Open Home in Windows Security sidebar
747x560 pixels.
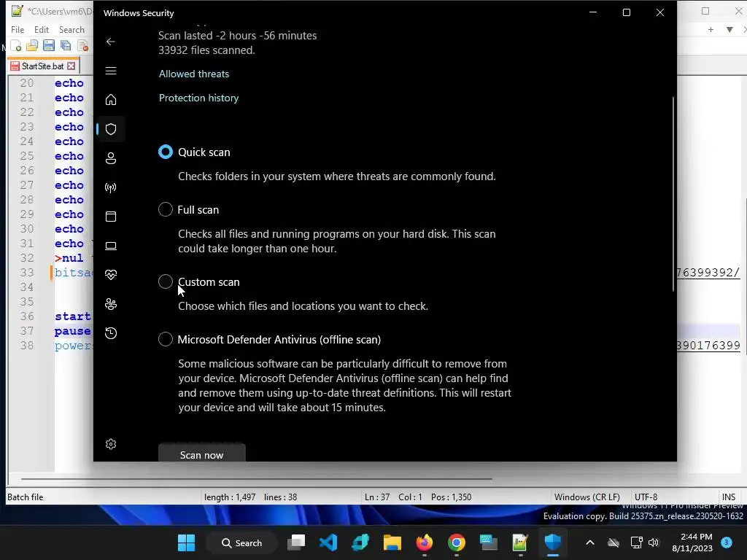coord(111,100)
